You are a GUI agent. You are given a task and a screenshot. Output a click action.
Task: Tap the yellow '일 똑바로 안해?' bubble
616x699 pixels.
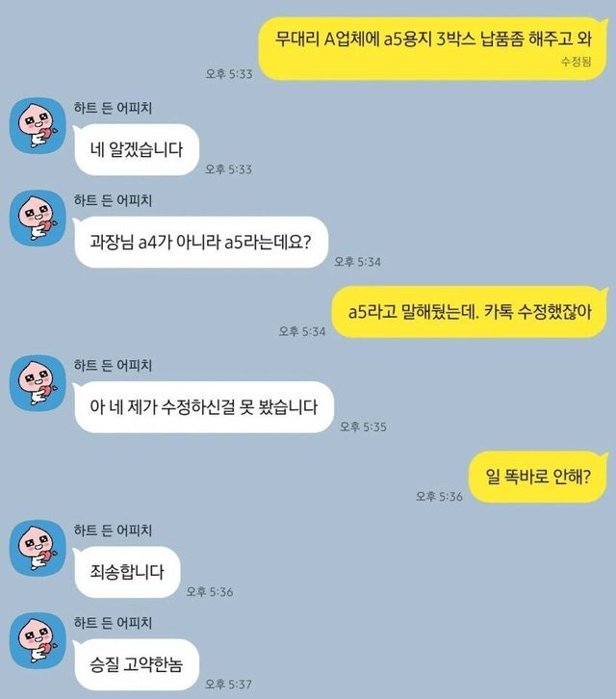[x=538, y=477]
